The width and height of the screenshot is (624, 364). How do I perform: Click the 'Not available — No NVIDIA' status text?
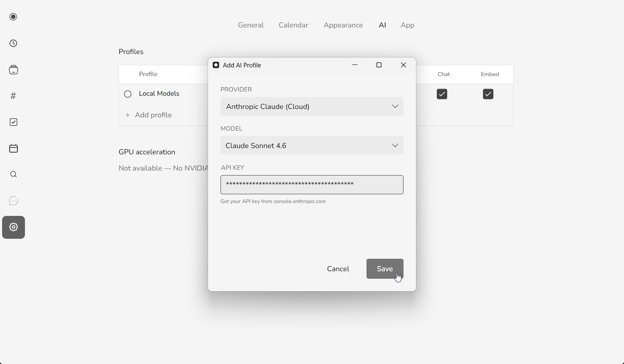(163, 168)
